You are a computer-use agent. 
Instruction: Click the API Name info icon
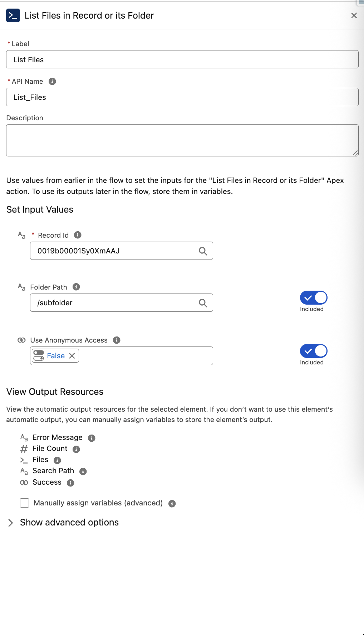(x=52, y=81)
